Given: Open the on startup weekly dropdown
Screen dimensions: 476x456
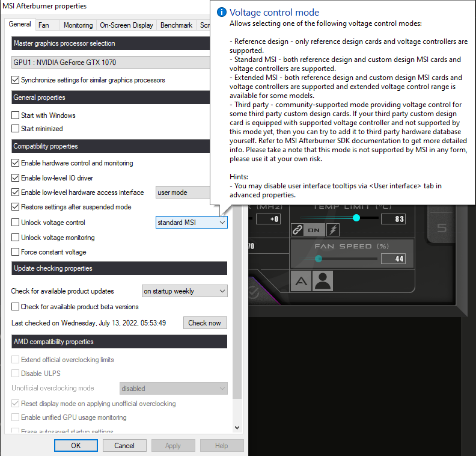Looking at the screenshot, I should pos(185,291).
